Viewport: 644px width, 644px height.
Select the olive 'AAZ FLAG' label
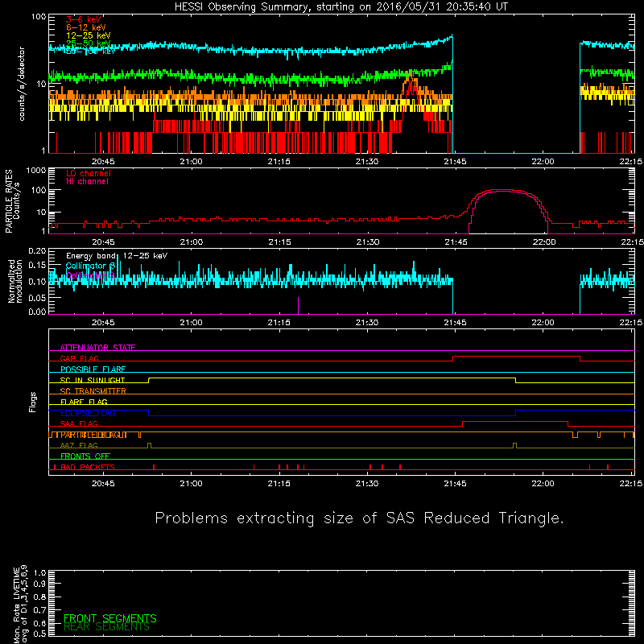[79, 446]
